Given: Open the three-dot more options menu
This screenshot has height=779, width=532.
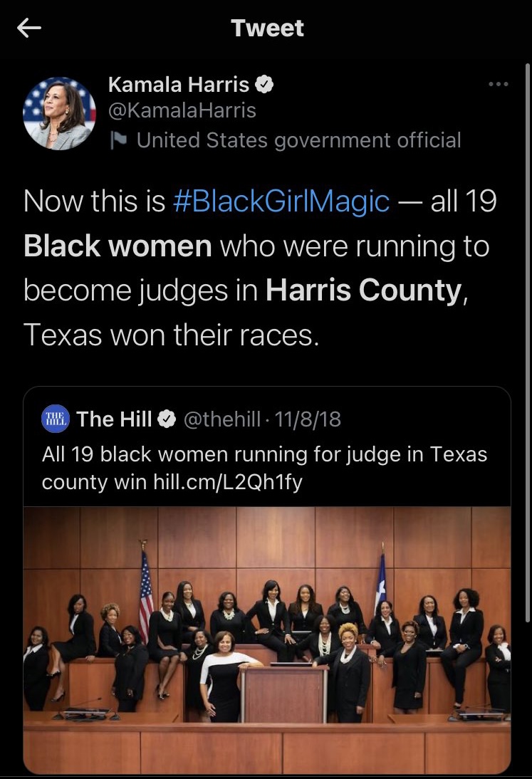Looking at the screenshot, I should [x=499, y=84].
